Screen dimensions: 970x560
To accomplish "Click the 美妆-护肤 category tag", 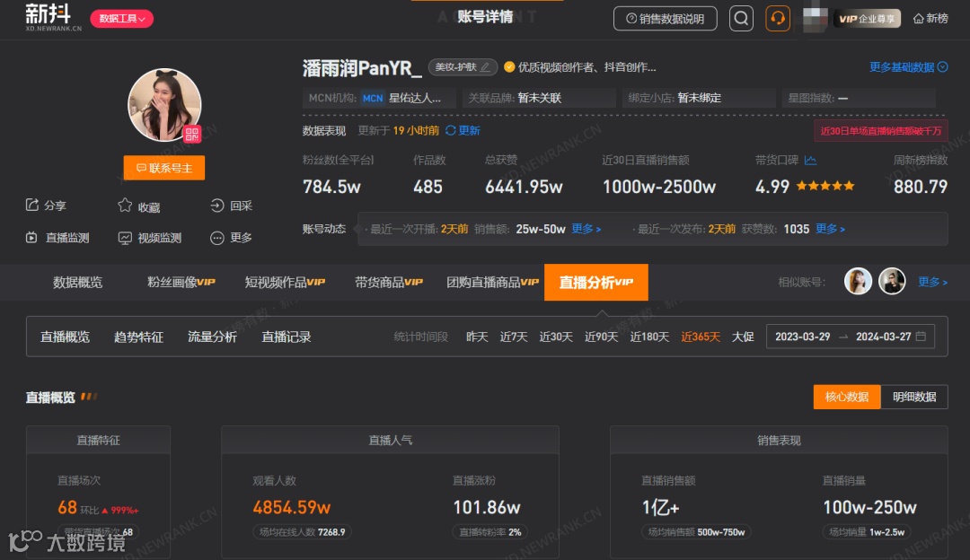I will coord(463,66).
